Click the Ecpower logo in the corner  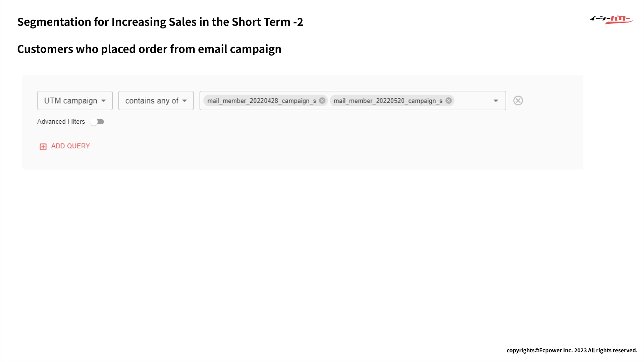click(x=611, y=20)
